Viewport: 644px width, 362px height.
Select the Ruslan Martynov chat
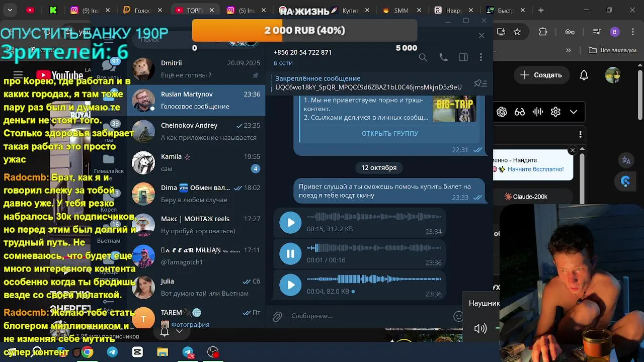click(x=196, y=100)
